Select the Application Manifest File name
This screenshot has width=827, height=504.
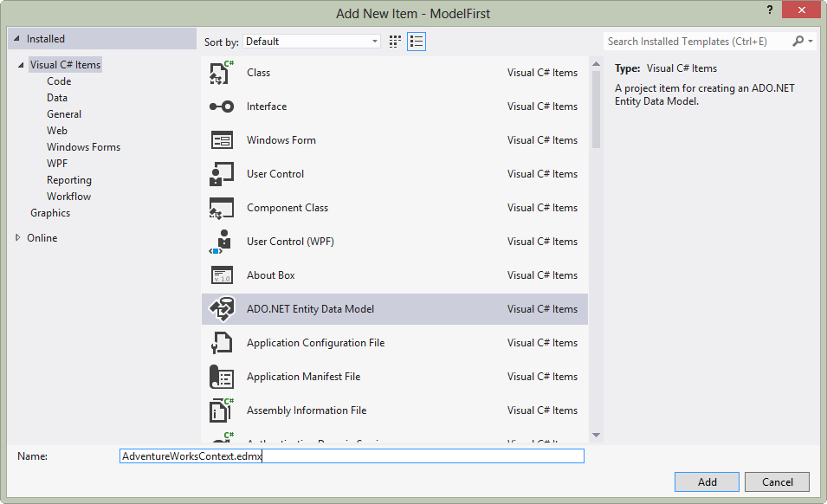point(303,377)
